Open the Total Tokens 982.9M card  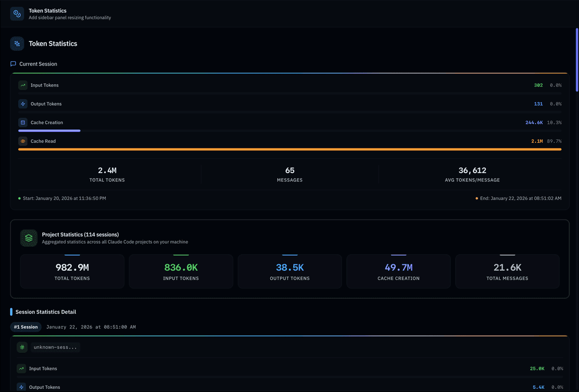coord(72,271)
